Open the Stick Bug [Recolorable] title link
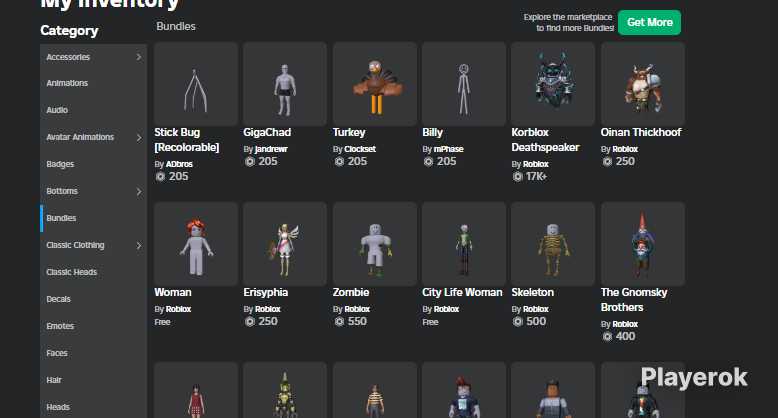The height and width of the screenshot is (418, 778). 187,140
